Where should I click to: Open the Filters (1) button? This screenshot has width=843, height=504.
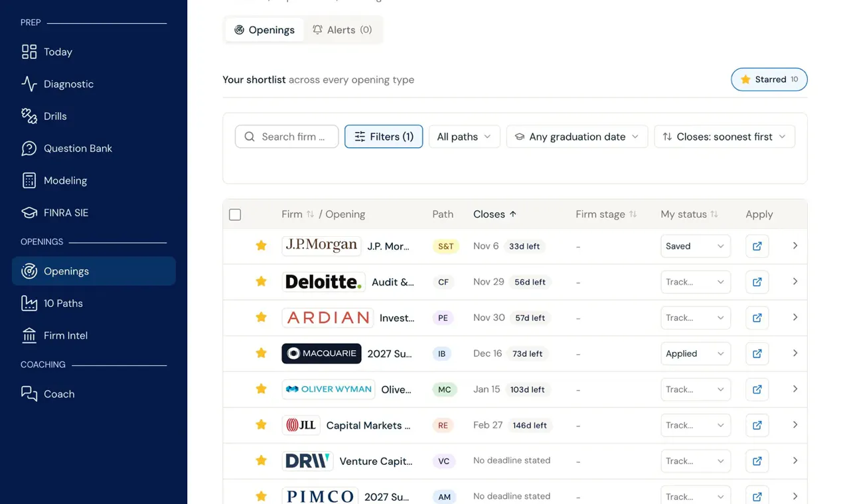tap(384, 137)
